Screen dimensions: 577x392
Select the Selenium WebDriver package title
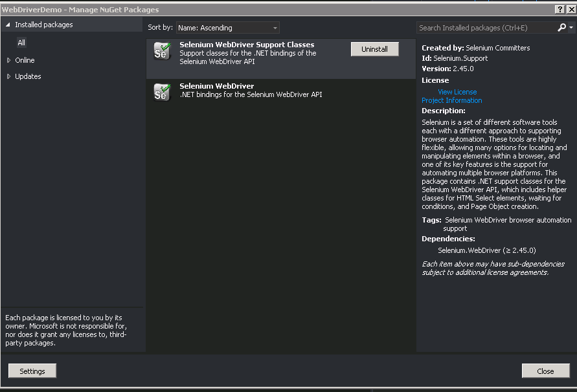click(217, 86)
